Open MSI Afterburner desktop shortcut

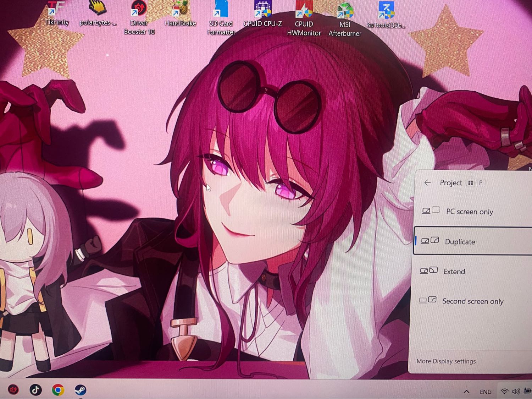(x=345, y=20)
